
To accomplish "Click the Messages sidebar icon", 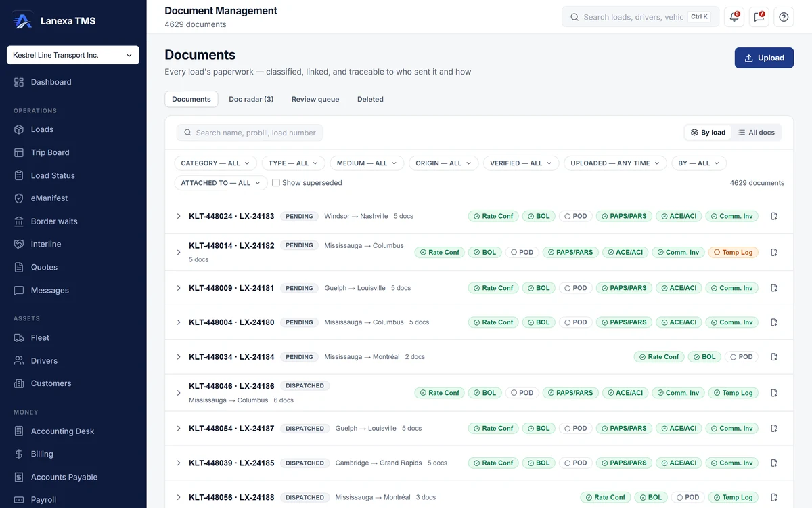I will click(x=19, y=290).
